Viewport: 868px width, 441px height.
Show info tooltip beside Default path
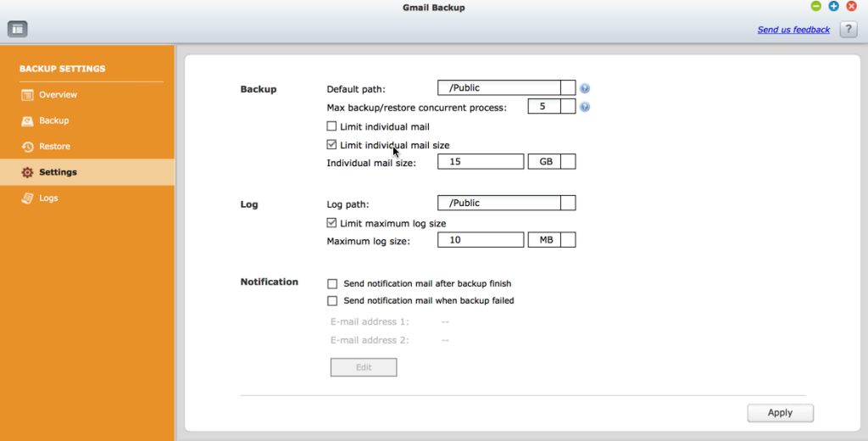click(x=585, y=88)
